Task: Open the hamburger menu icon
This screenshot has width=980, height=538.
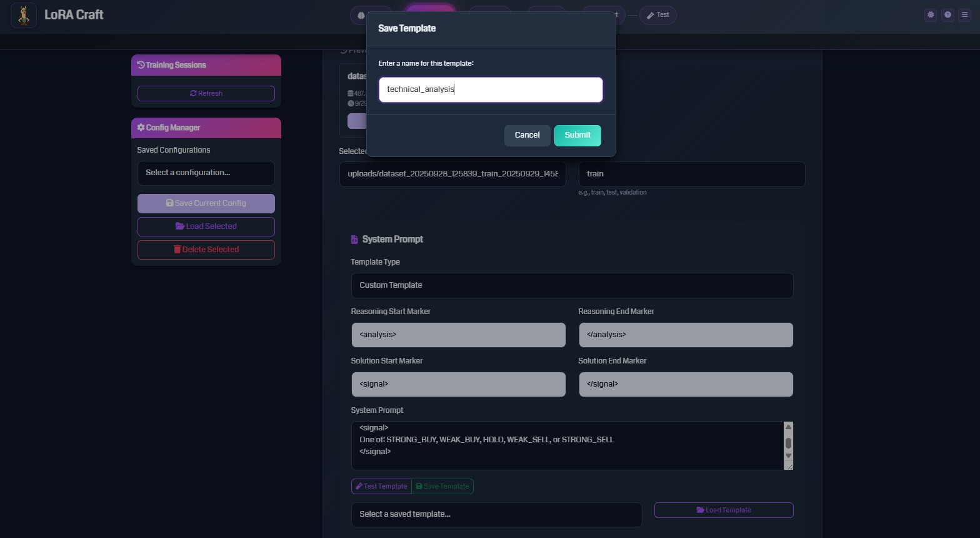Action: [x=964, y=15]
